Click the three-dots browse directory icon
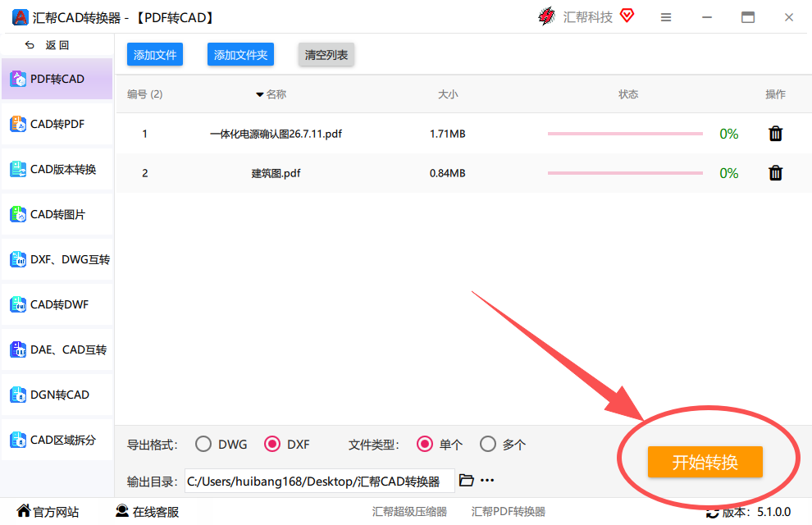812x525 pixels. tap(487, 481)
